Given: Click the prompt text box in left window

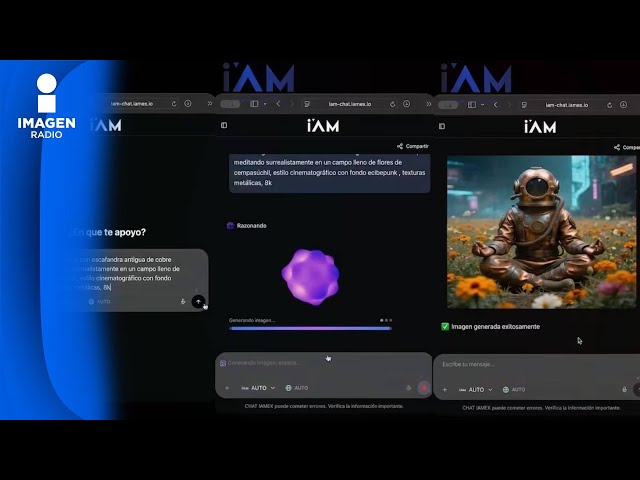Looking at the screenshot, I should (x=135, y=280).
